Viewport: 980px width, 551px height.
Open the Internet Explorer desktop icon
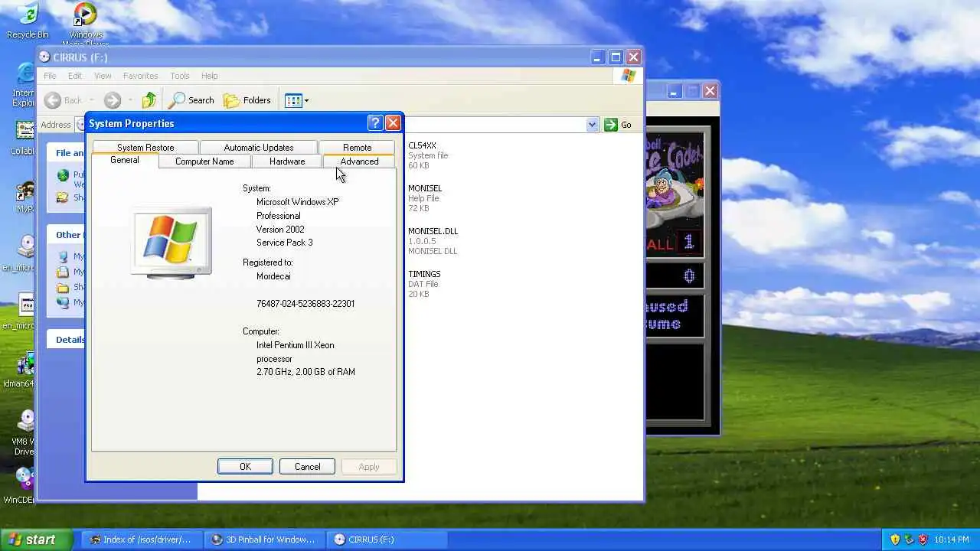[x=24, y=84]
